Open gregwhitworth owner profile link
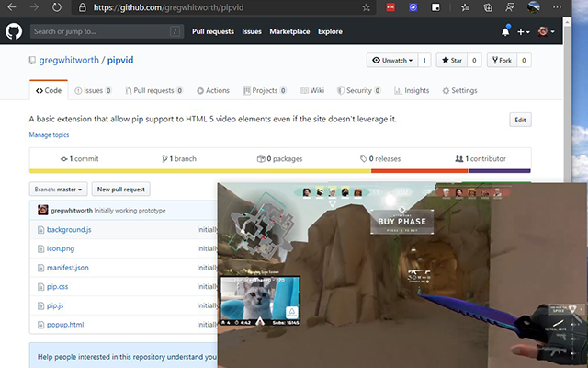Image resolution: width=588 pixels, height=368 pixels. (x=69, y=60)
